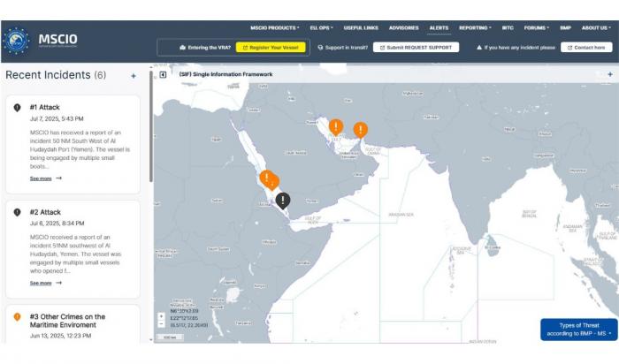
Task: Select #3 Other Crimes on the Maritime Enviroment
Action: tap(67, 321)
